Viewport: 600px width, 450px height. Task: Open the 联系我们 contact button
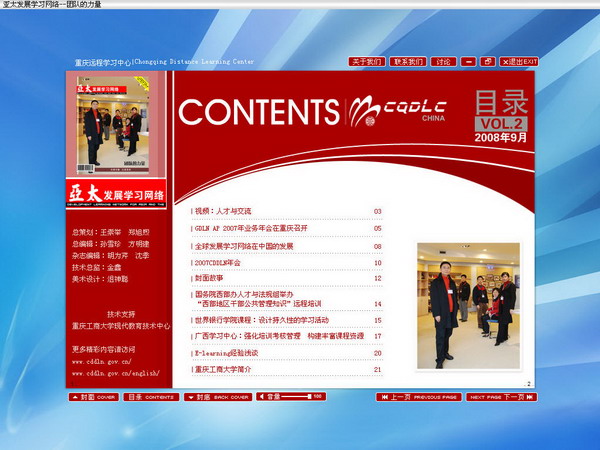click(408, 62)
